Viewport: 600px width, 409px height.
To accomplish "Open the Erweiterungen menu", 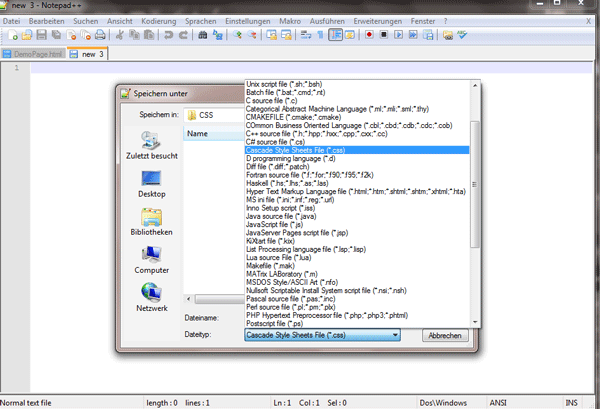I will (x=378, y=21).
